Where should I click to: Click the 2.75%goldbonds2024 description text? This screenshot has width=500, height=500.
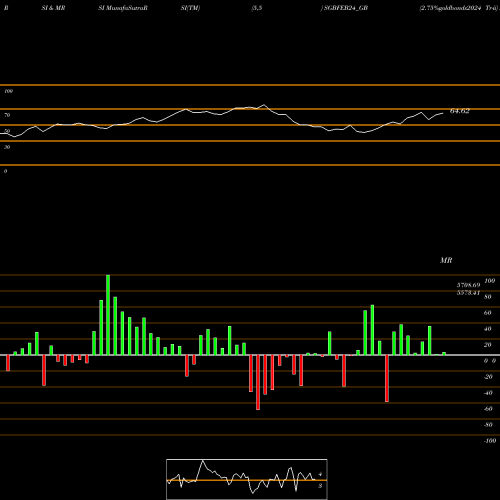[x=450, y=8]
